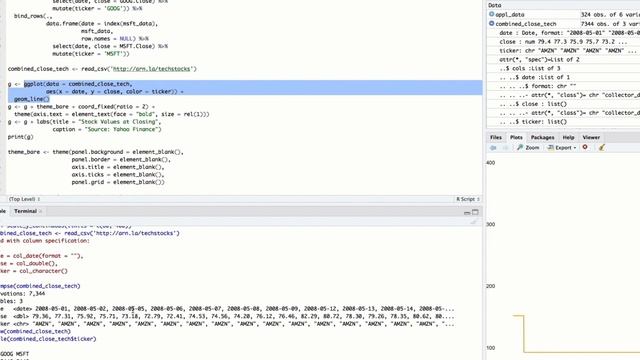The height and width of the screenshot is (360, 640).
Task: Click the labs title 'Stock Values at Closing' line
Action: (84, 122)
